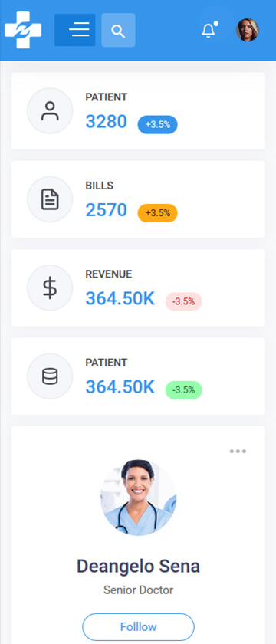Select the red -3.5% badge on Revenue

(183, 301)
